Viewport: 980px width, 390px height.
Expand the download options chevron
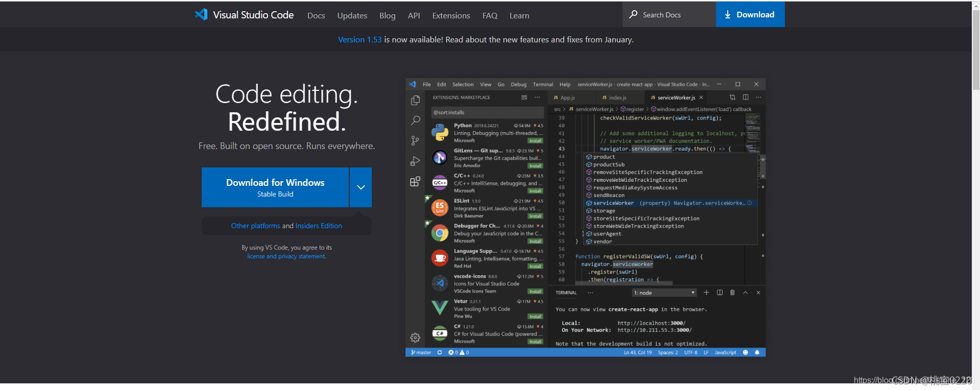point(361,187)
